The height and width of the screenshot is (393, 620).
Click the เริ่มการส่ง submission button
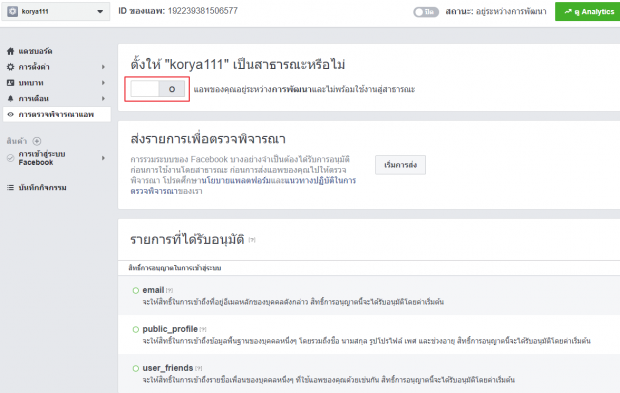[400, 165]
